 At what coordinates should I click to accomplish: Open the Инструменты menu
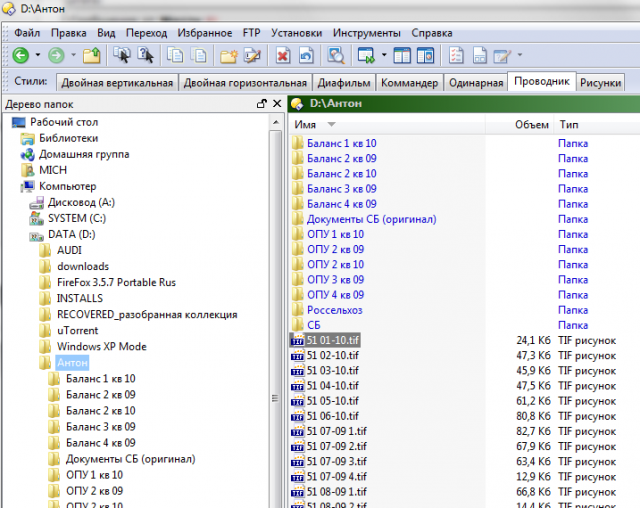point(367,33)
